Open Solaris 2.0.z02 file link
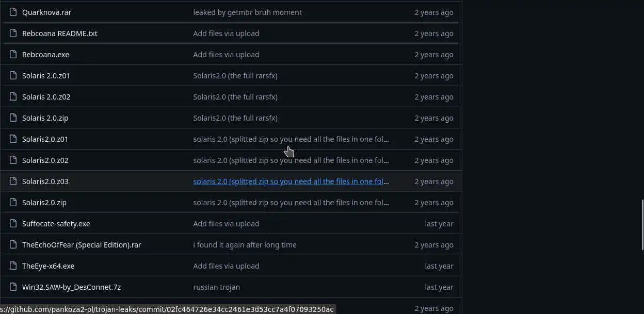This screenshot has height=314, width=644. click(46, 96)
